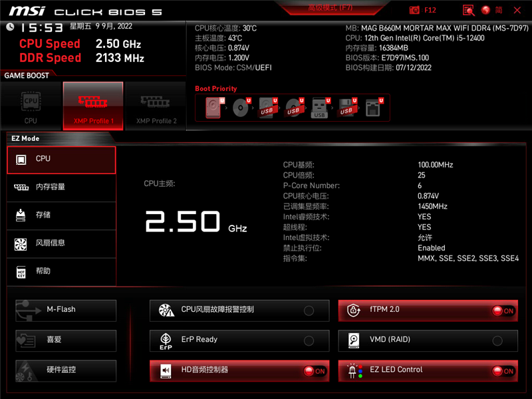Open the 存储 storage section

point(61,215)
